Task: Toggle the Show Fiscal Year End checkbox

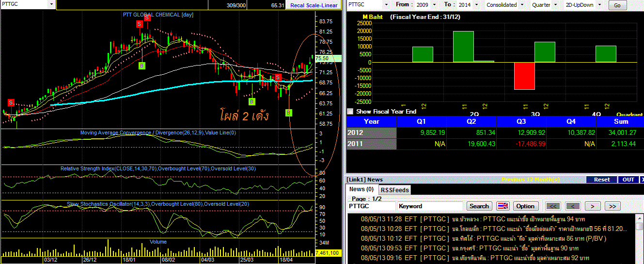Action: pyautogui.click(x=350, y=111)
